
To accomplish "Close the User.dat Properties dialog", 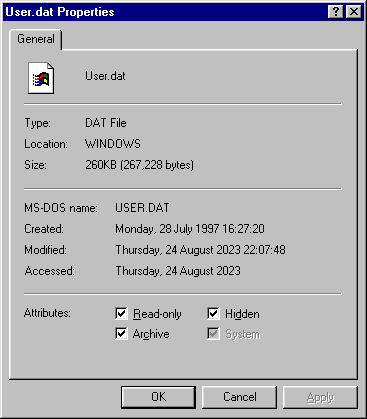I will pyautogui.click(x=353, y=12).
